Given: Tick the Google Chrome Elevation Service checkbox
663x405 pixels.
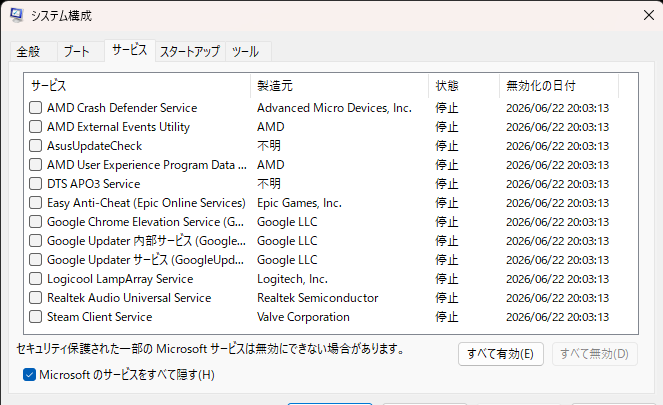Looking at the screenshot, I should click(36, 222).
